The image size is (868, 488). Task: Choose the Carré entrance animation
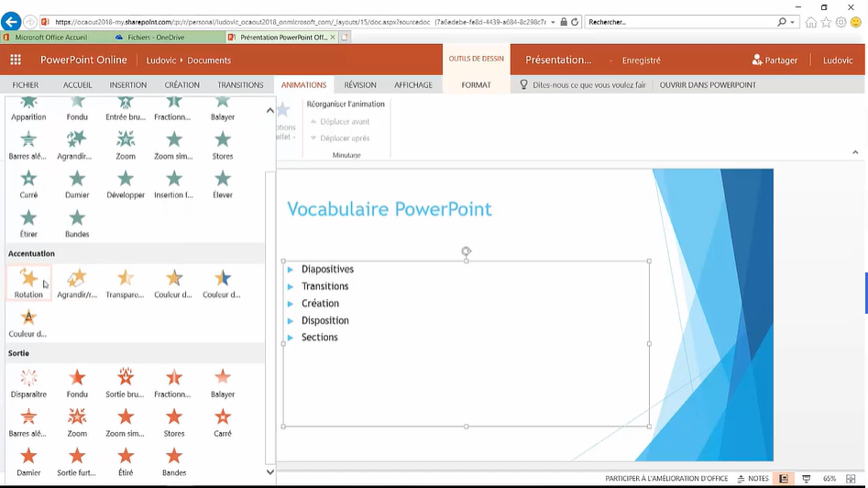click(28, 184)
